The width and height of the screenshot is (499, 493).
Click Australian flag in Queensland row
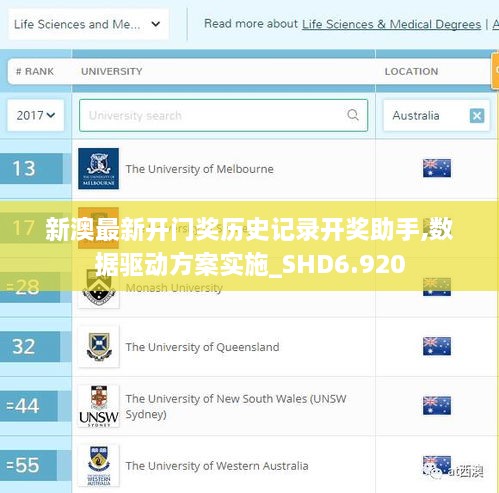coord(437,346)
